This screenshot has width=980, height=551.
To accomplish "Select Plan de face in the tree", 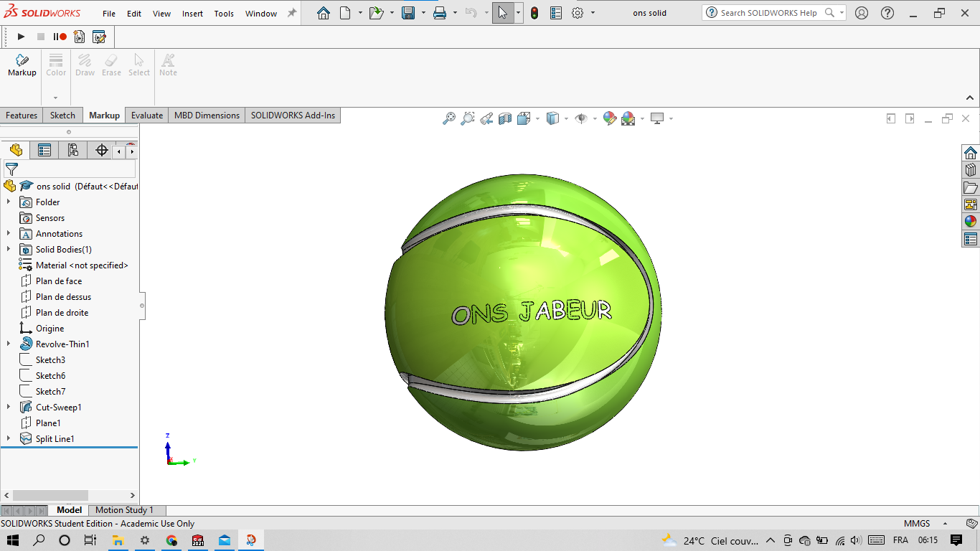I will (59, 281).
